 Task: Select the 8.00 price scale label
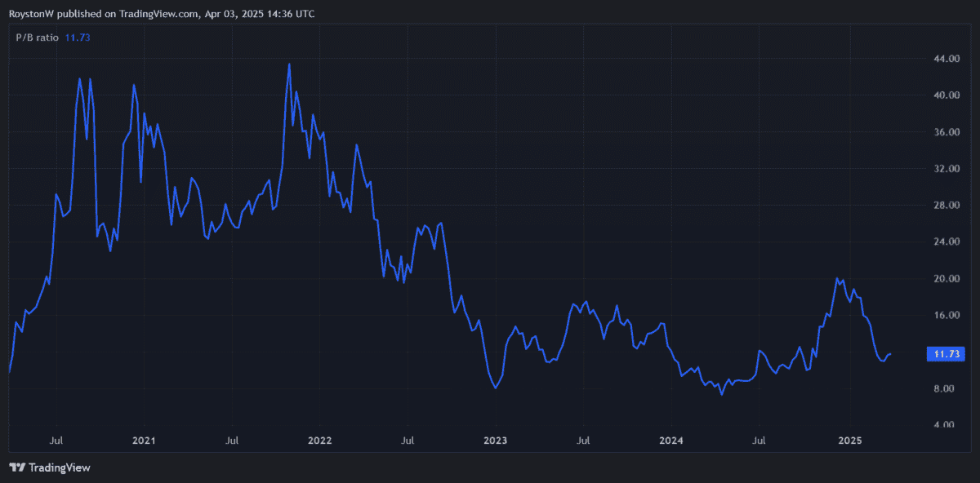tap(946, 388)
